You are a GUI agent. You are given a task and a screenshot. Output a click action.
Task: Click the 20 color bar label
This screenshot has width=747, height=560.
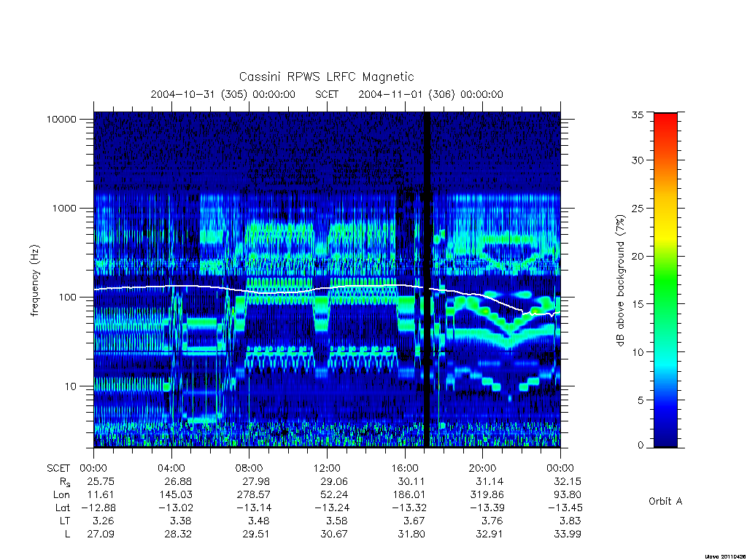pyautogui.click(x=638, y=256)
